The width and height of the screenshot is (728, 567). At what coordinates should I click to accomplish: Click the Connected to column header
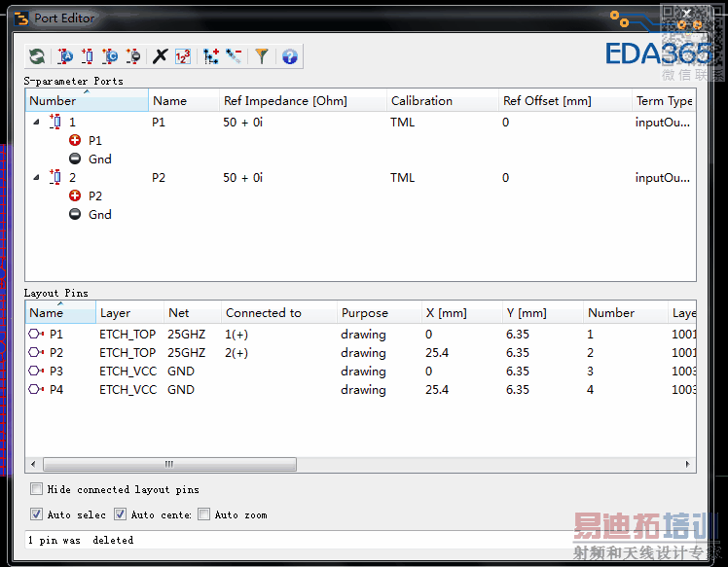279,313
